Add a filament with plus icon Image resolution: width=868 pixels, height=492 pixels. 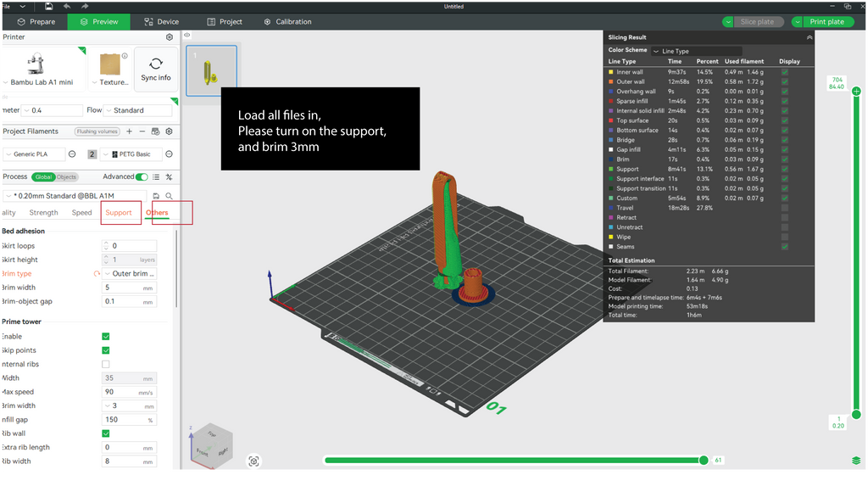coord(129,131)
